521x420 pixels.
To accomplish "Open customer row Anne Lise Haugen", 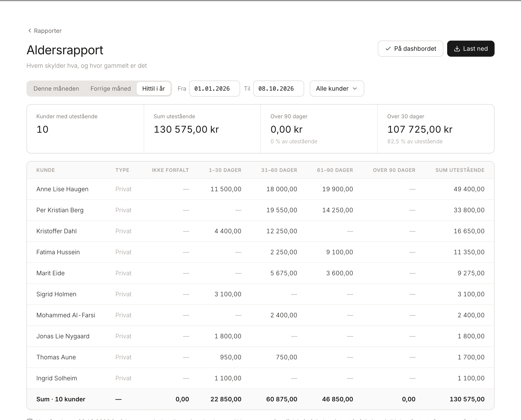I will pyautogui.click(x=260, y=189).
